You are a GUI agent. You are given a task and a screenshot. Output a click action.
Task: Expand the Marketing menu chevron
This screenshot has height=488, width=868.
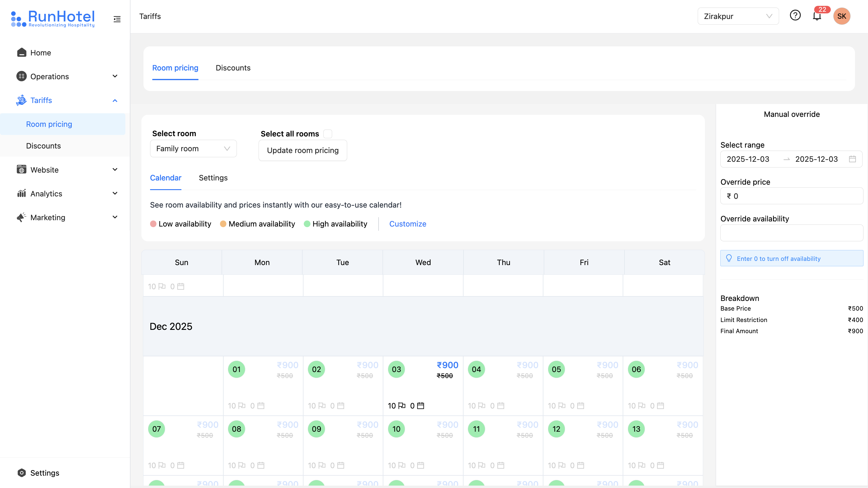tap(115, 217)
